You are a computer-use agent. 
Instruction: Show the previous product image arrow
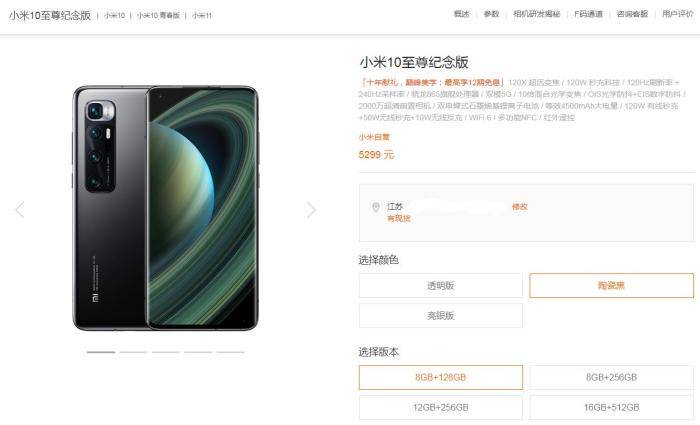(20, 209)
